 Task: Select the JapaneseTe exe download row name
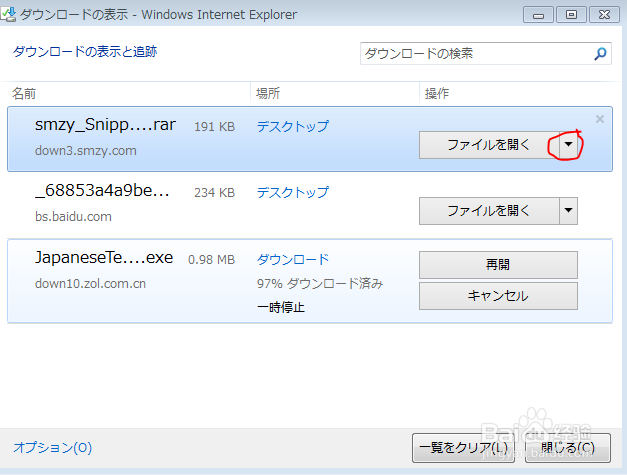coord(104,258)
